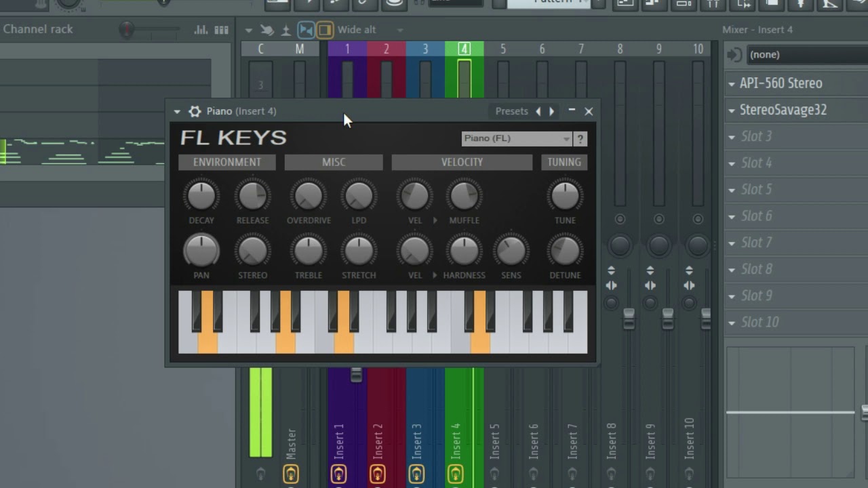This screenshot has width=868, height=488.
Task: Select the MISC section header
Action: 334,162
